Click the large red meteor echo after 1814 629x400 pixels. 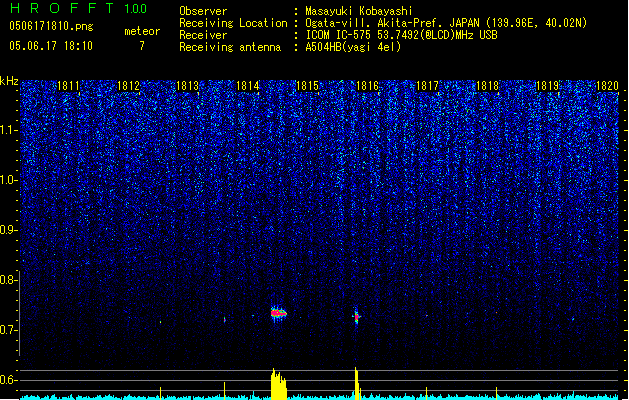[x=278, y=313]
